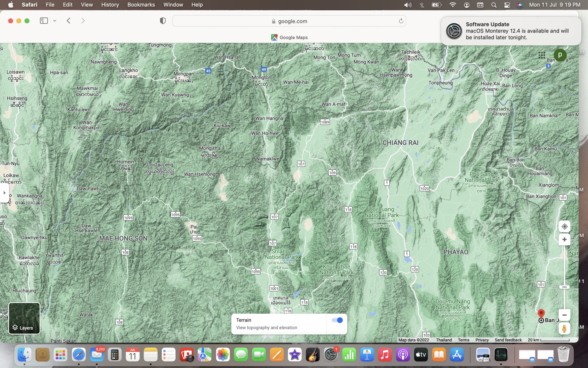Zoom in with the plus button
The width and height of the screenshot is (588, 368).
(564, 239)
